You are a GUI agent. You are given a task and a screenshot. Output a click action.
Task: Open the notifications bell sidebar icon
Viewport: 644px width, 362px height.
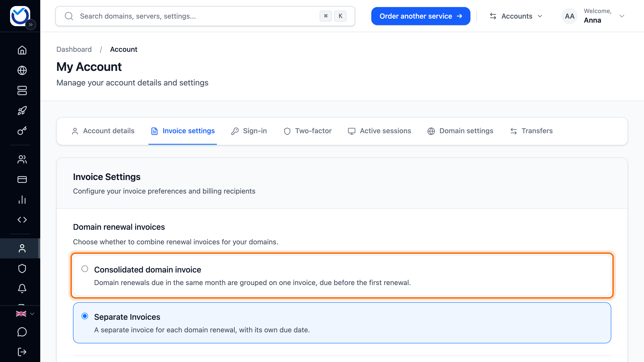(x=22, y=289)
